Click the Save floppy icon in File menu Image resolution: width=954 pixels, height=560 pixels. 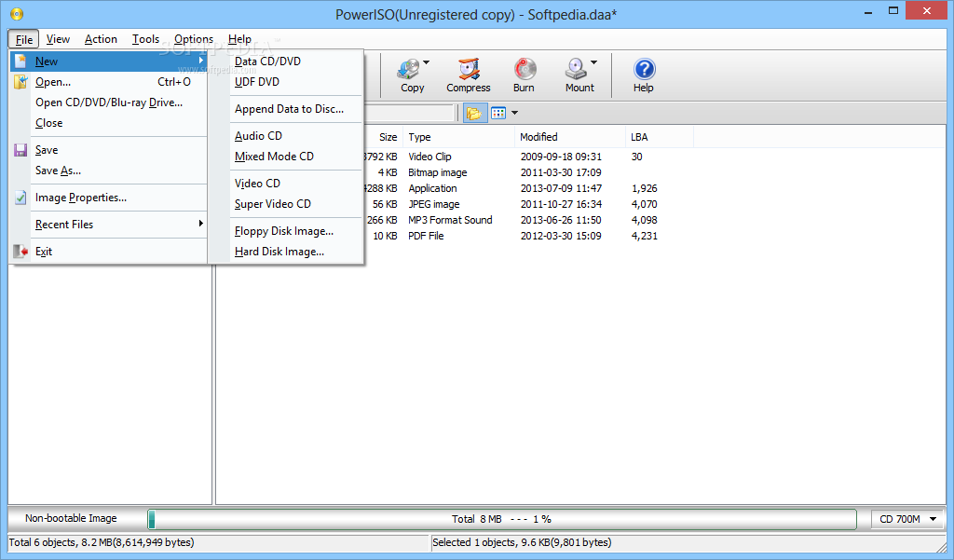click(x=20, y=150)
